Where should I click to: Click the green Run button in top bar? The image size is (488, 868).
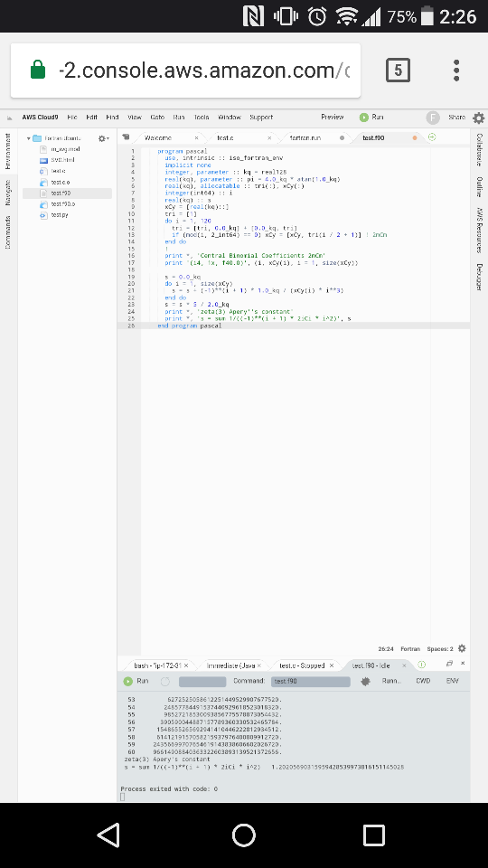[371, 118]
